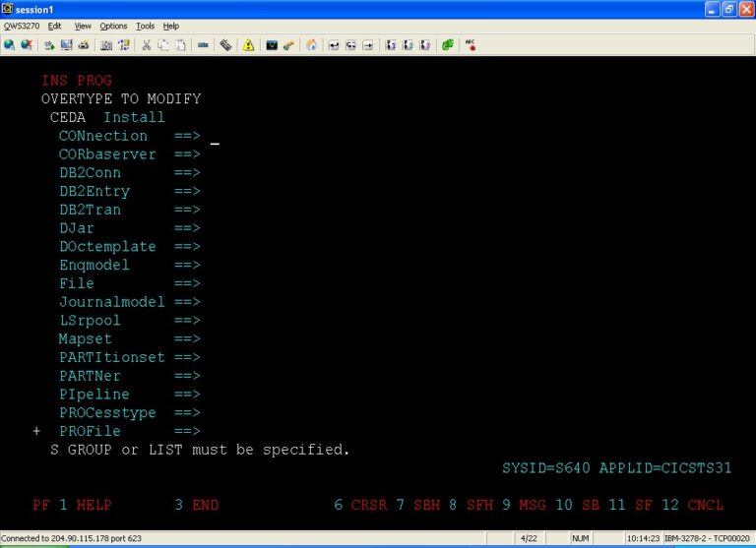Open the Options menu

(x=113, y=26)
